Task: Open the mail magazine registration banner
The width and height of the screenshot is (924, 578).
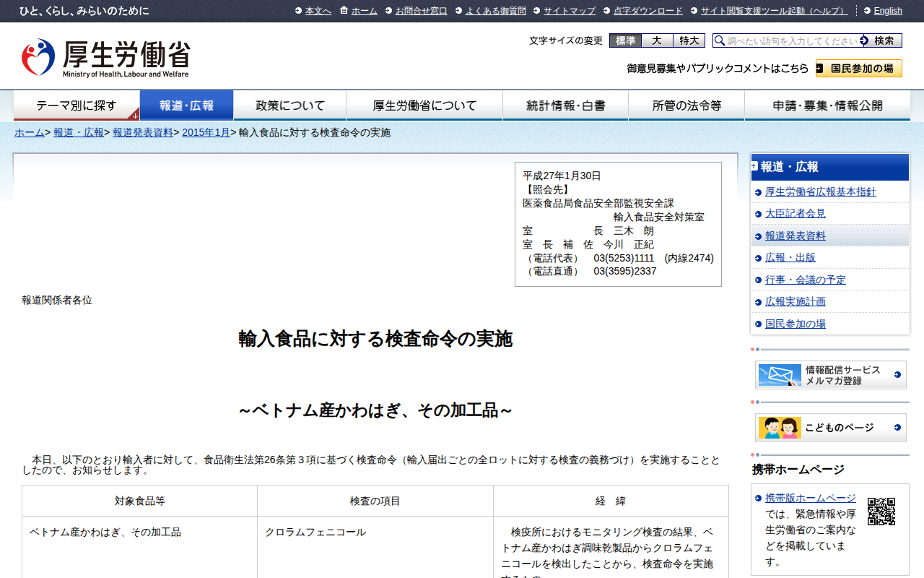Action: click(x=830, y=375)
